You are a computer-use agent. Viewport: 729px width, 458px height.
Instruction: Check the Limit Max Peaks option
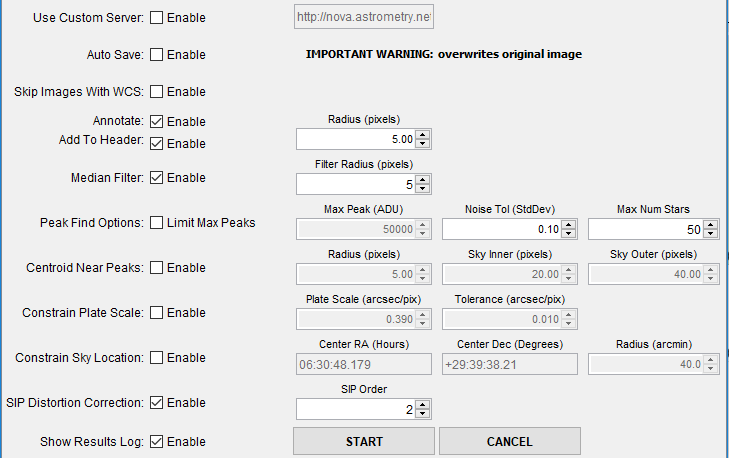(156, 223)
